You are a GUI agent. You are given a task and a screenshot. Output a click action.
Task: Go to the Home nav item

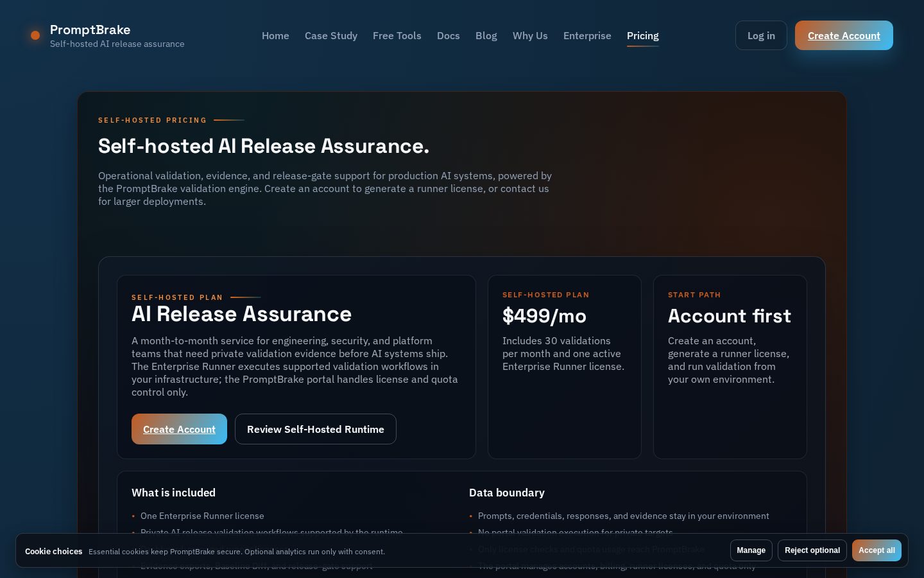coord(275,35)
